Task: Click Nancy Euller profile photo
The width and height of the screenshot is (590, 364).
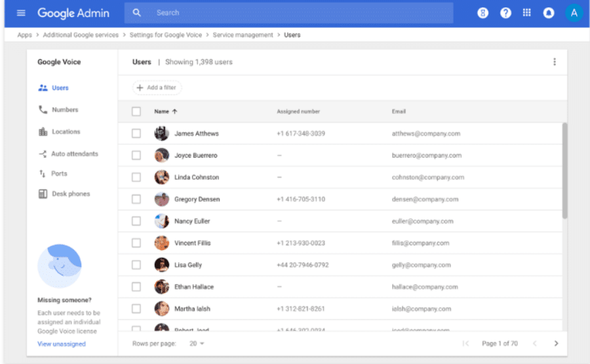Action: (162, 221)
